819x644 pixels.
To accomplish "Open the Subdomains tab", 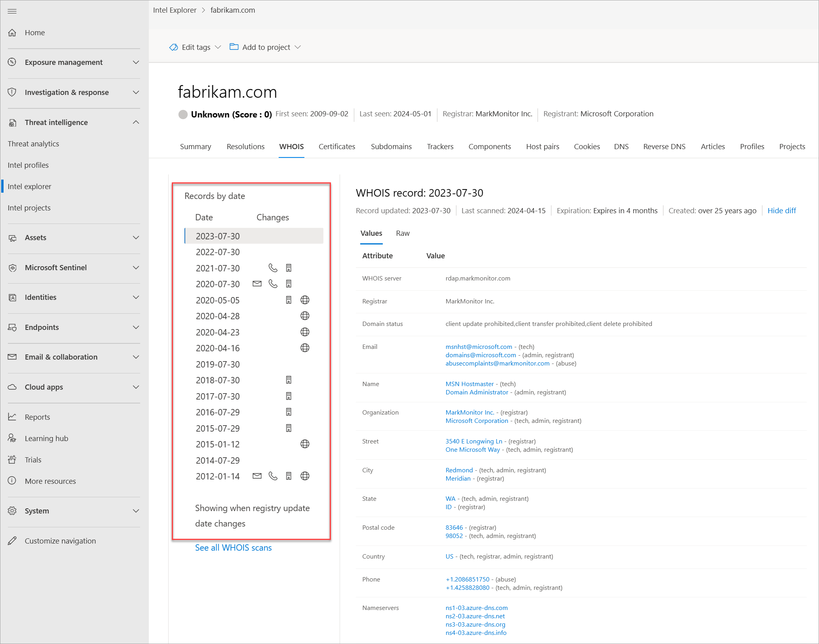I will [391, 146].
